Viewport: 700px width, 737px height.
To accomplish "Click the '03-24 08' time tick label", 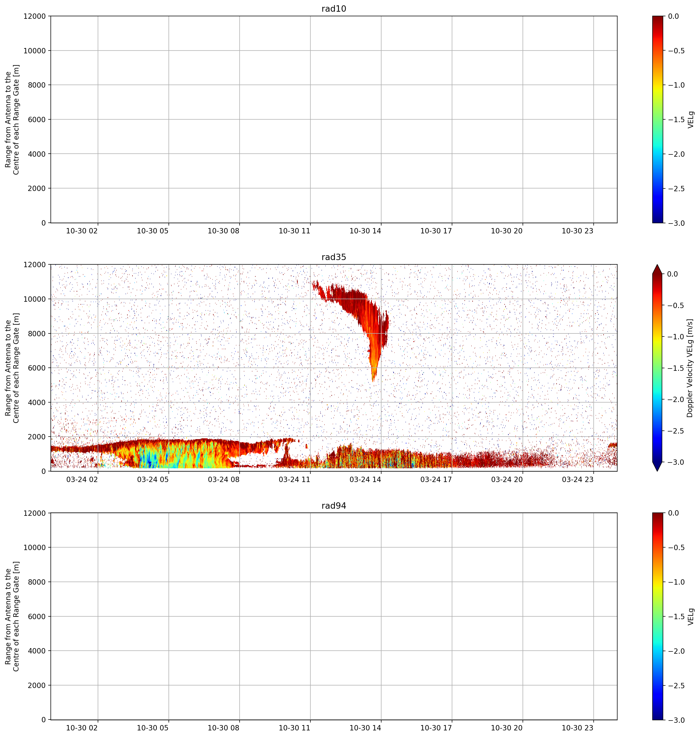I will 224,479.
